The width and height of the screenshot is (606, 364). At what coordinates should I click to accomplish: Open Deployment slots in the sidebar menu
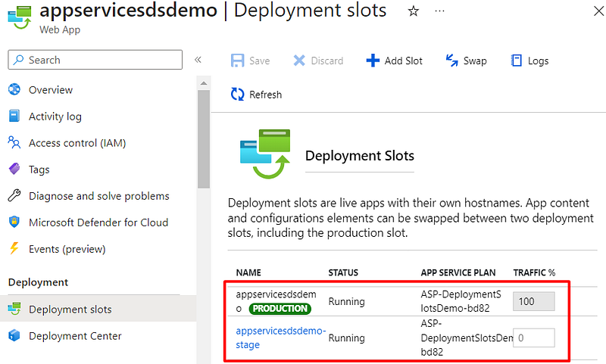point(70,310)
